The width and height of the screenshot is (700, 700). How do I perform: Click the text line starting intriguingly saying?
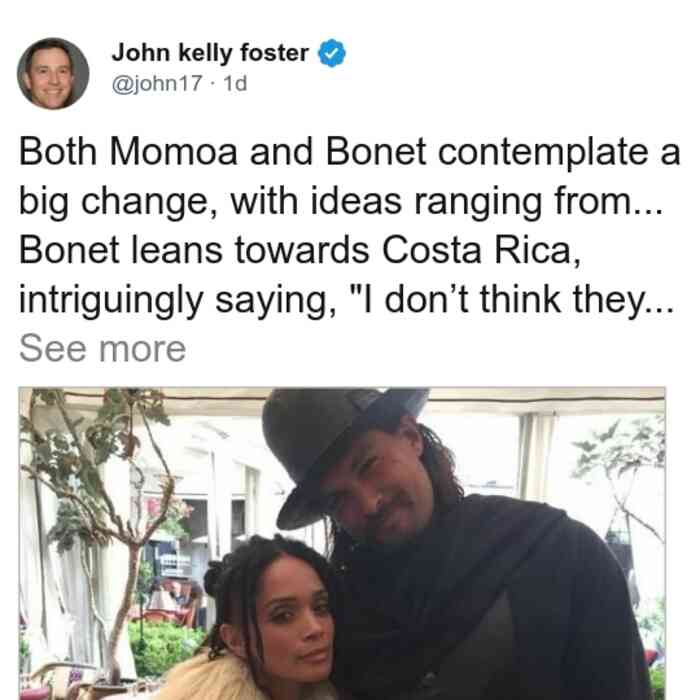pos(346,301)
